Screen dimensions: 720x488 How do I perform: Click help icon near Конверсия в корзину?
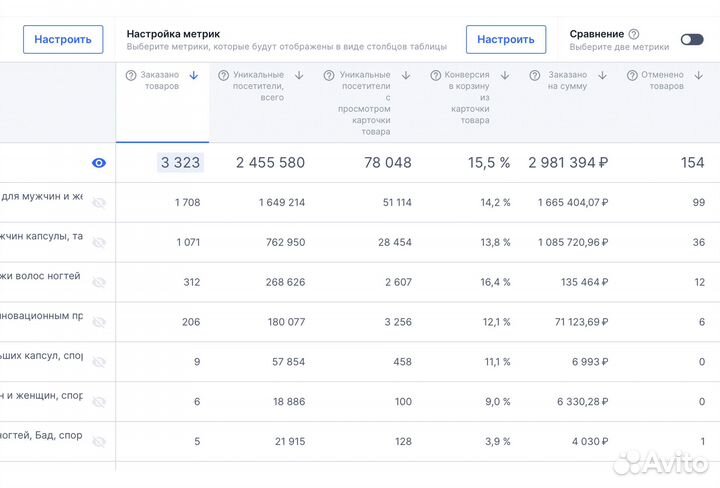tap(436, 76)
